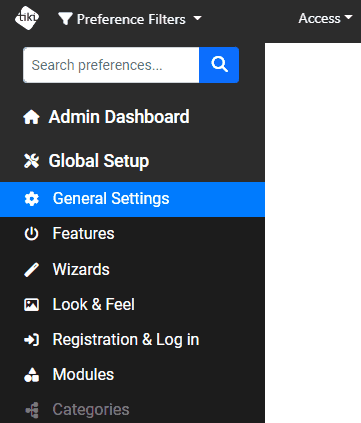Click the Tiki logo icon
Image resolution: width=361 pixels, height=423 pixels.
pyautogui.click(x=27, y=18)
